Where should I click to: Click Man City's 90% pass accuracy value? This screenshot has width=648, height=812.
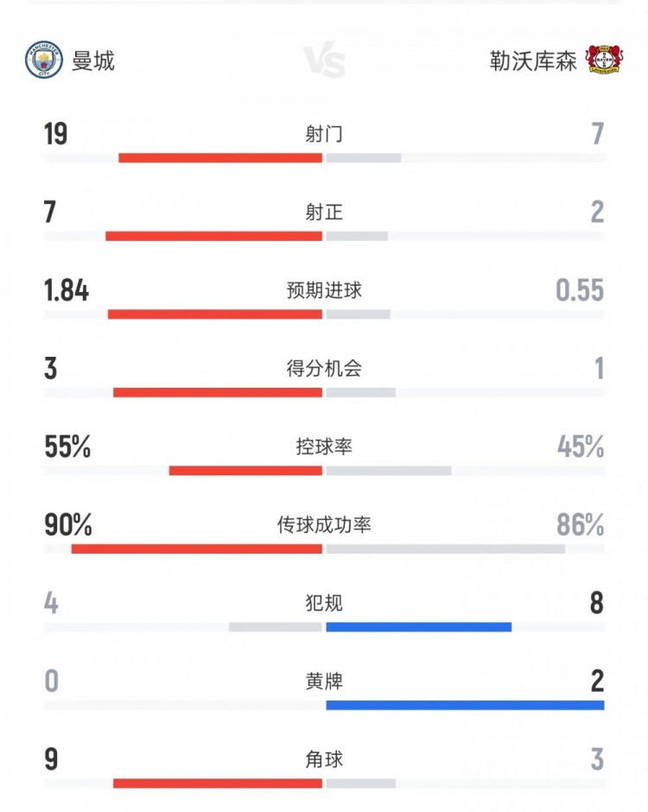point(68,525)
